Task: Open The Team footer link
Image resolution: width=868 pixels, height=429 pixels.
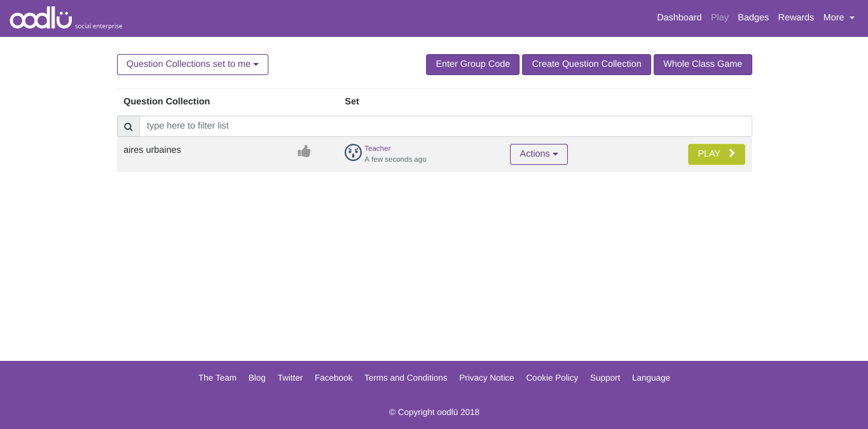Action: (217, 378)
